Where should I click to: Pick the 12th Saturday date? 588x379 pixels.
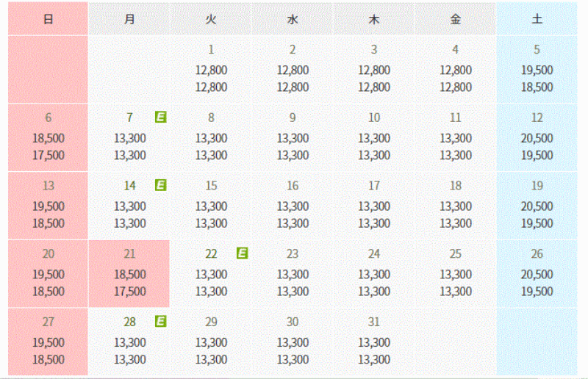537,137
